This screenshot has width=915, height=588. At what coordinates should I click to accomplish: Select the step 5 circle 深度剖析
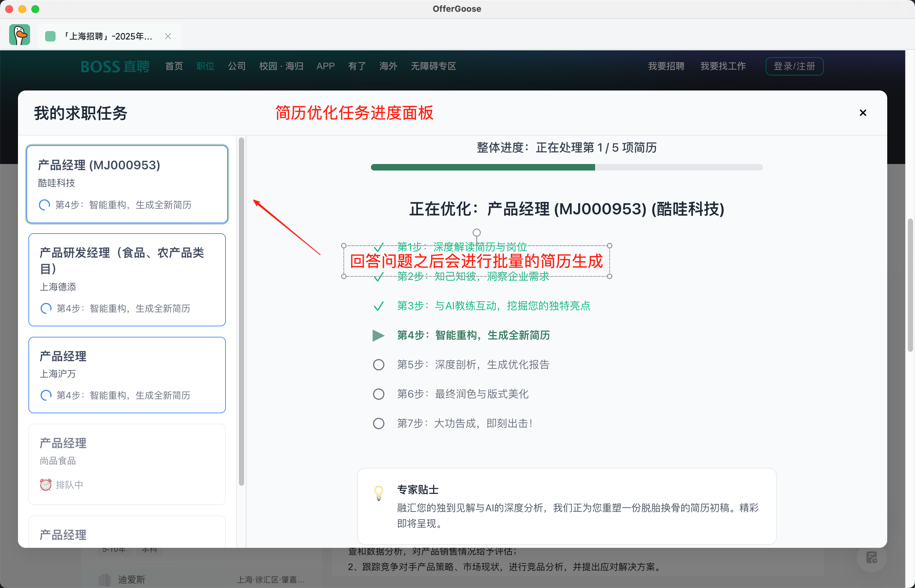tap(378, 365)
